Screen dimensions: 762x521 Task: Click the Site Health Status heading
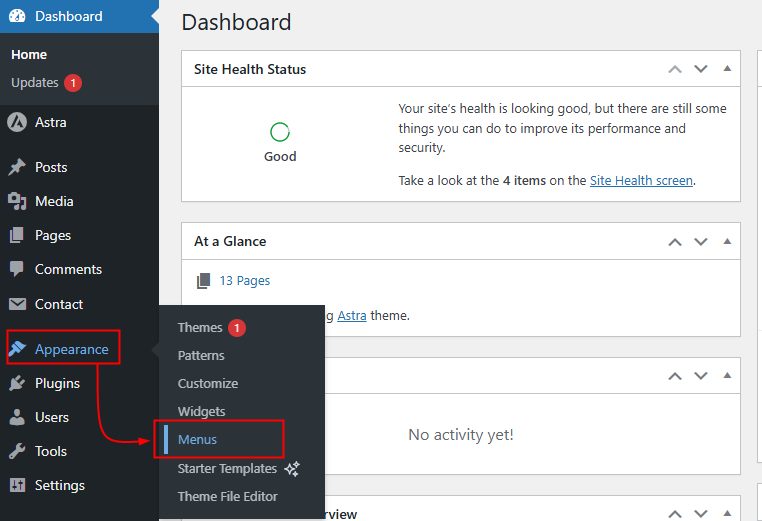[250, 69]
